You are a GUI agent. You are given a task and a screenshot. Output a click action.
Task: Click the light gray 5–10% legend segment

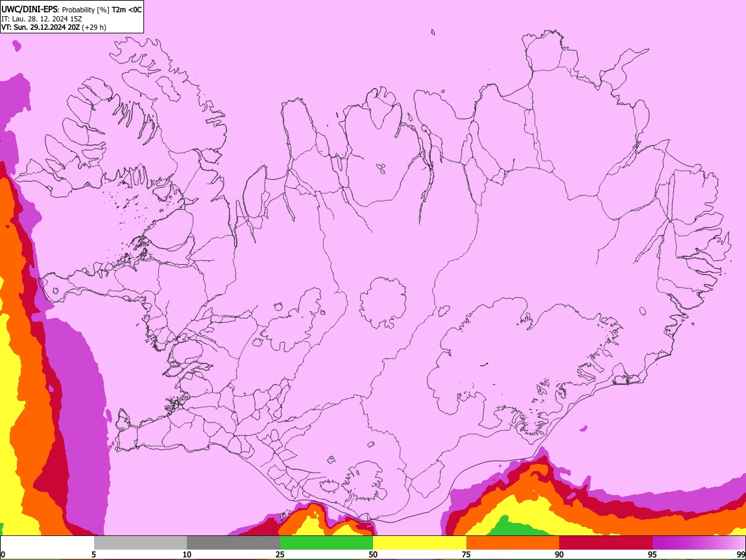(140, 542)
